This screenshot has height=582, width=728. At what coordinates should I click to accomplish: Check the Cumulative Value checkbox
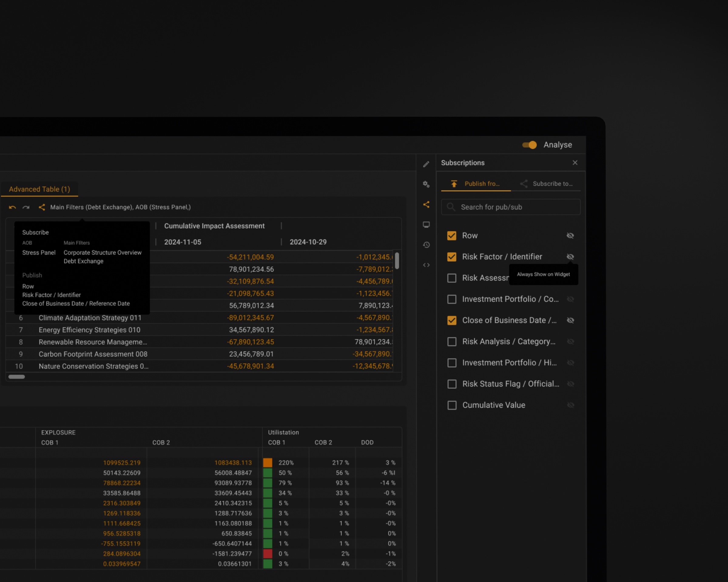click(x=451, y=405)
